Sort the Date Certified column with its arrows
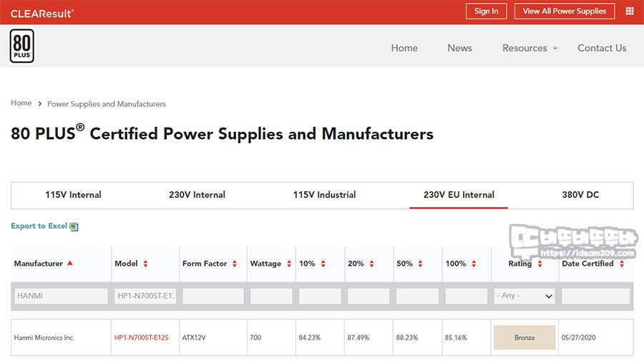This screenshot has height=364, width=644. tap(622, 264)
